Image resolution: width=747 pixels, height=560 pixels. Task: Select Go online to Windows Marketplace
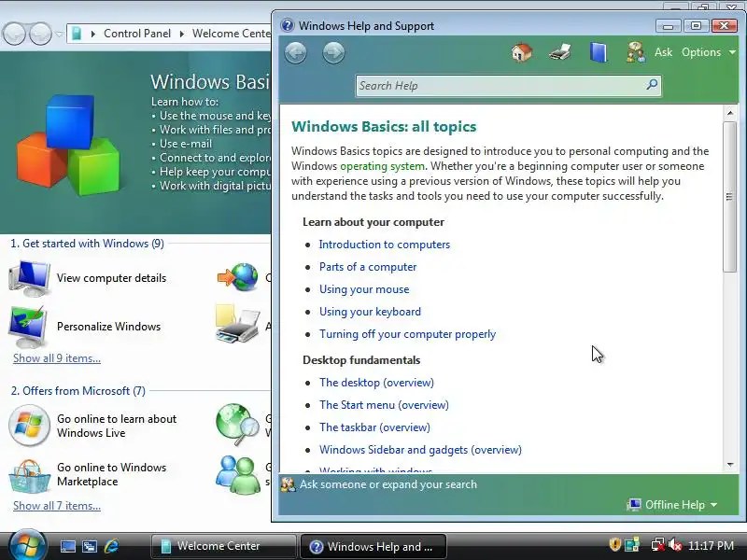click(x=111, y=474)
